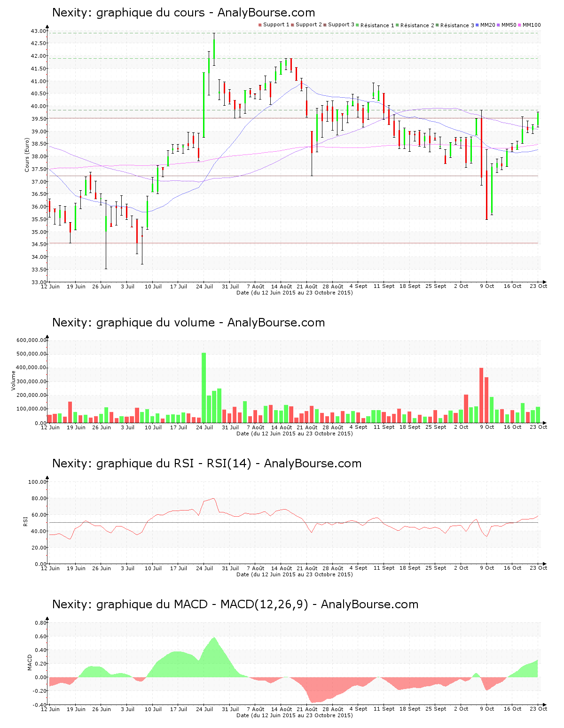Click the tallest red volume bar near 9 Oct
Image resolution: width=564 pixels, height=728 pixels.
(481, 395)
